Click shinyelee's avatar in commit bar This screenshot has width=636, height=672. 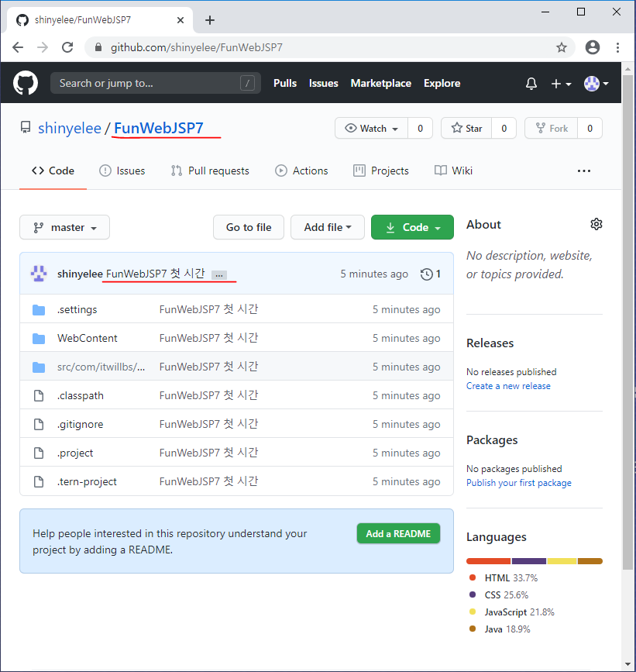(39, 274)
